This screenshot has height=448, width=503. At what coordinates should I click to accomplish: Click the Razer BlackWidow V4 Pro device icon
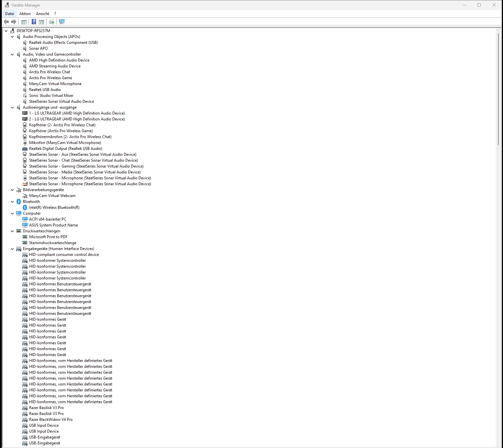coord(25,420)
